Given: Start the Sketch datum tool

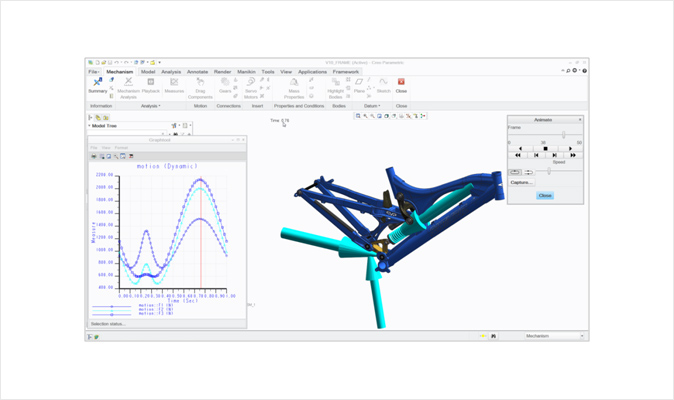Looking at the screenshot, I should pos(383,85).
